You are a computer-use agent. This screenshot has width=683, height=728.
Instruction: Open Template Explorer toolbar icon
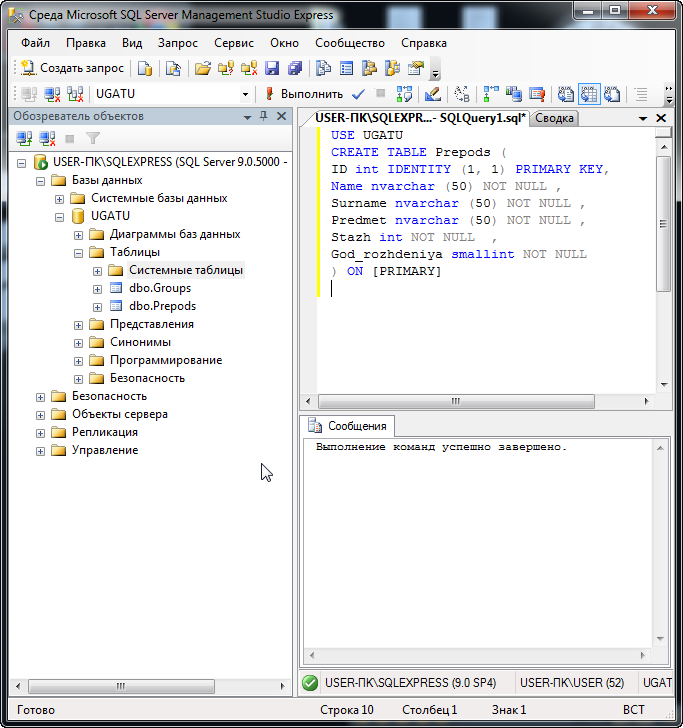393,69
